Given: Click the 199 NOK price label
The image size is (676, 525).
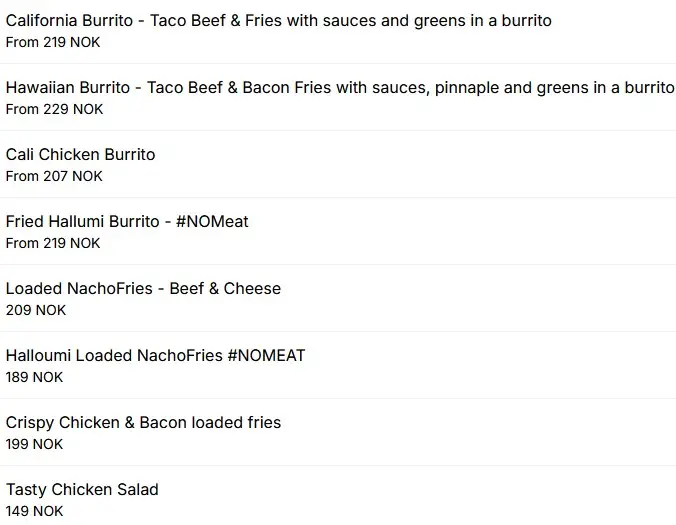Looking at the screenshot, I should (x=34, y=444).
